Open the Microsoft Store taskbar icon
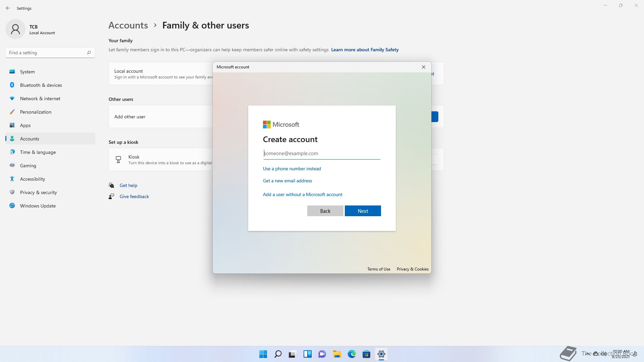 pos(366,354)
